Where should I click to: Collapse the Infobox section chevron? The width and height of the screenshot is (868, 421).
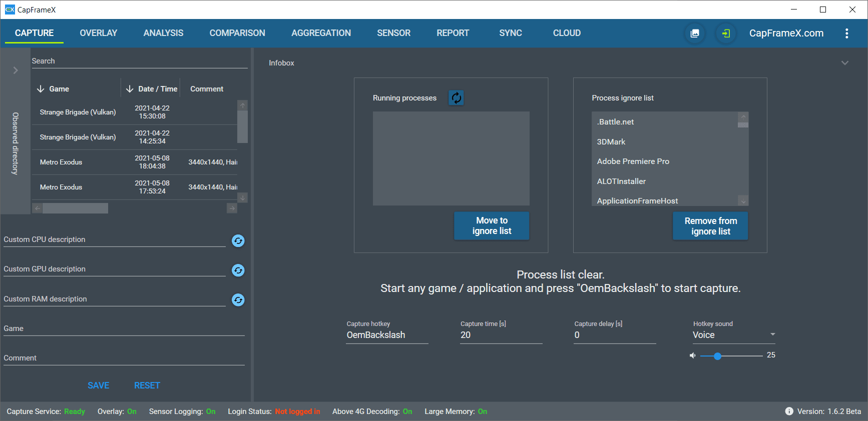[x=845, y=63]
